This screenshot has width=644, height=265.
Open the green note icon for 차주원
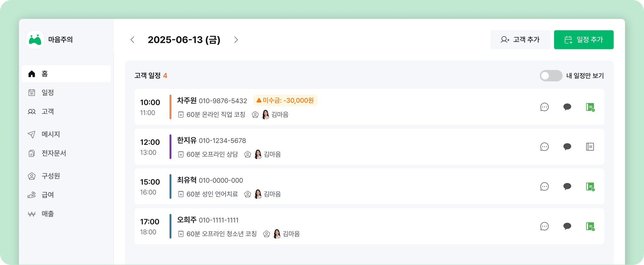coord(590,107)
